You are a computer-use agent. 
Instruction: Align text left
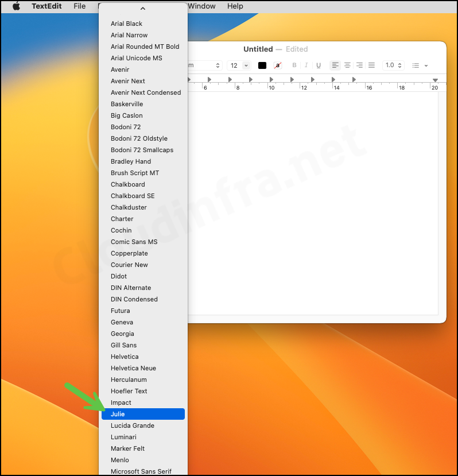(x=335, y=65)
